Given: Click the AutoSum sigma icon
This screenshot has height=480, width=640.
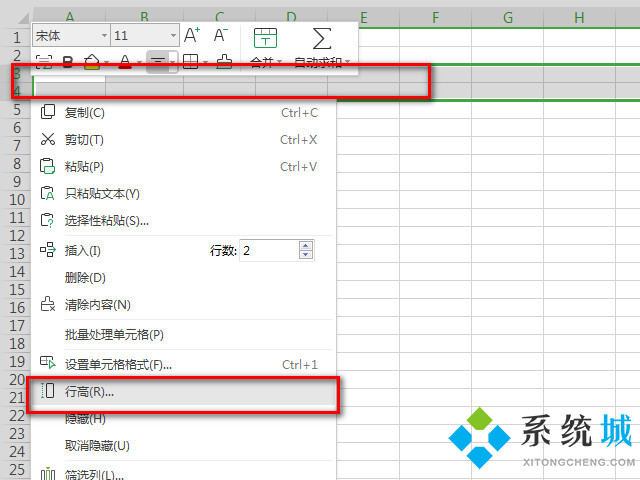Looking at the screenshot, I should (x=322, y=38).
